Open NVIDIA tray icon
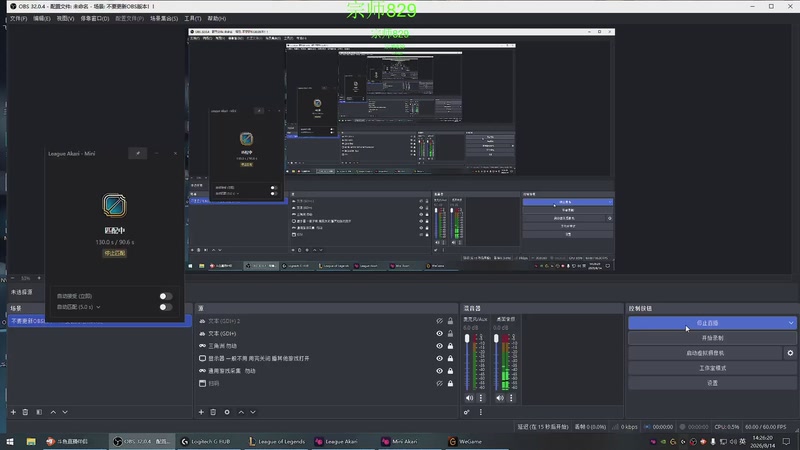Viewport: 800px width, 450px height. (663, 441)
